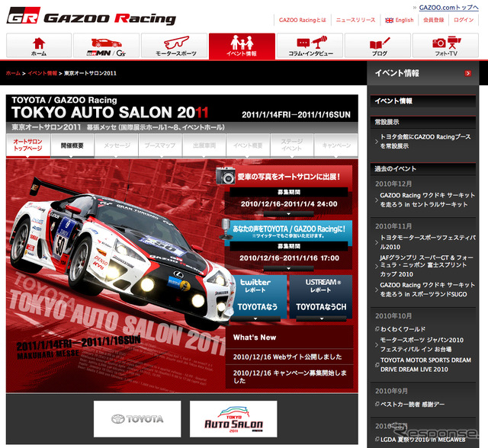Viewport: 488px width, 448px height.
Task: Open the GAZOO.comトップへ link
Action: pyautogui.click(x=448, y=8)
